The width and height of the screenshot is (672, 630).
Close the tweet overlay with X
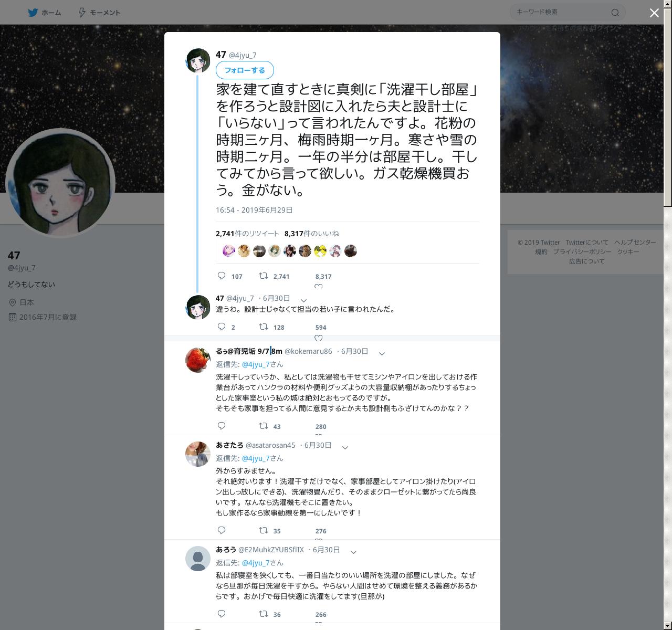[654, 13]
